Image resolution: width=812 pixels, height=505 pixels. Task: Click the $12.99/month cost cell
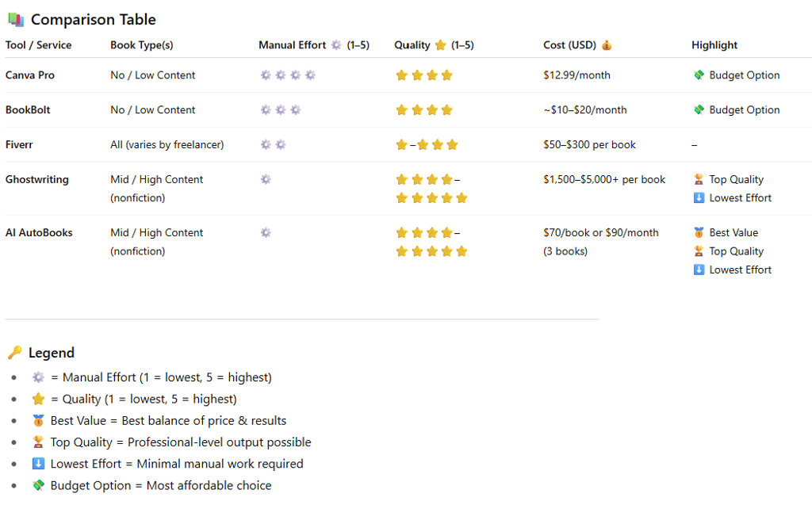(x=576, y=75)
